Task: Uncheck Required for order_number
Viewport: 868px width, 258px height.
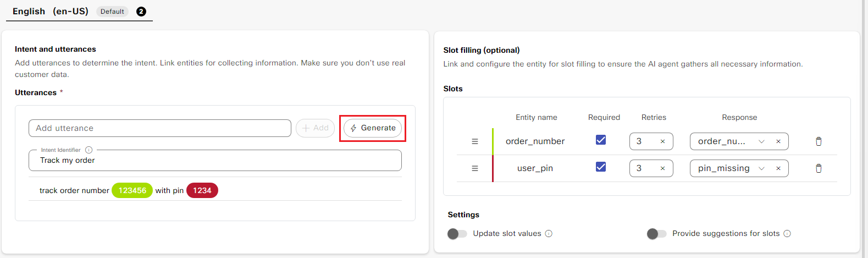Action: 601,140
